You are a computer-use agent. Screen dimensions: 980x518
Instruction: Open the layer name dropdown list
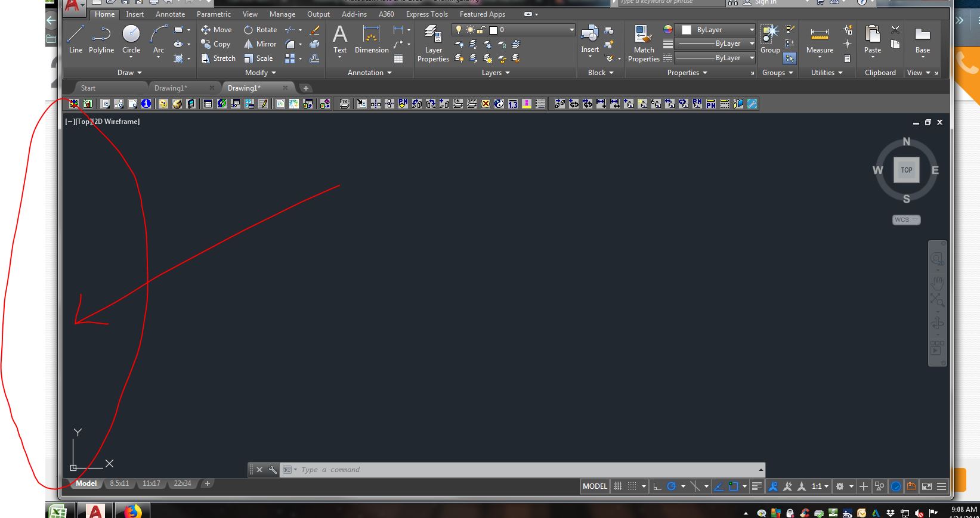[571, 30]
